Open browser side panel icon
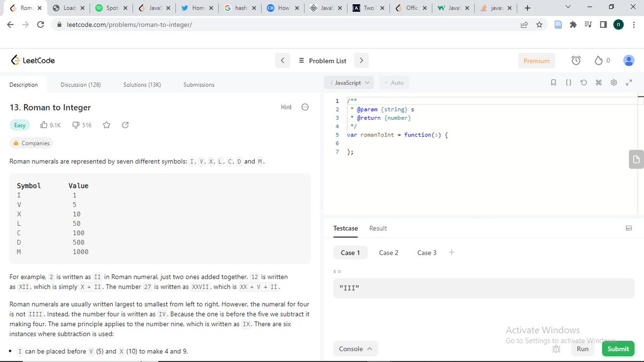644x362 pixels. 603,25
